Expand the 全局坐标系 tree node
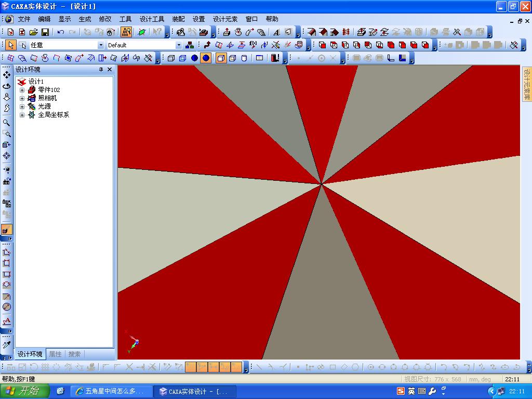Screen dimensions: 532x399 pos(22,115)
